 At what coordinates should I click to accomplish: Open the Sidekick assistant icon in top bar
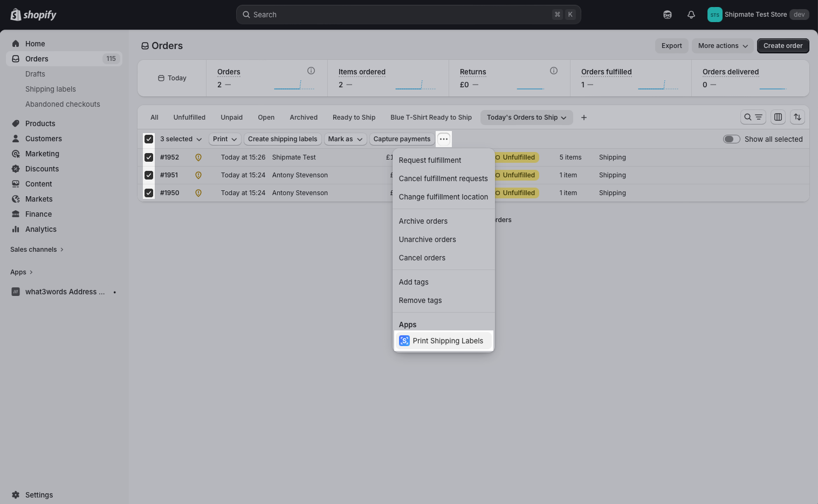[x=667, y=15]
